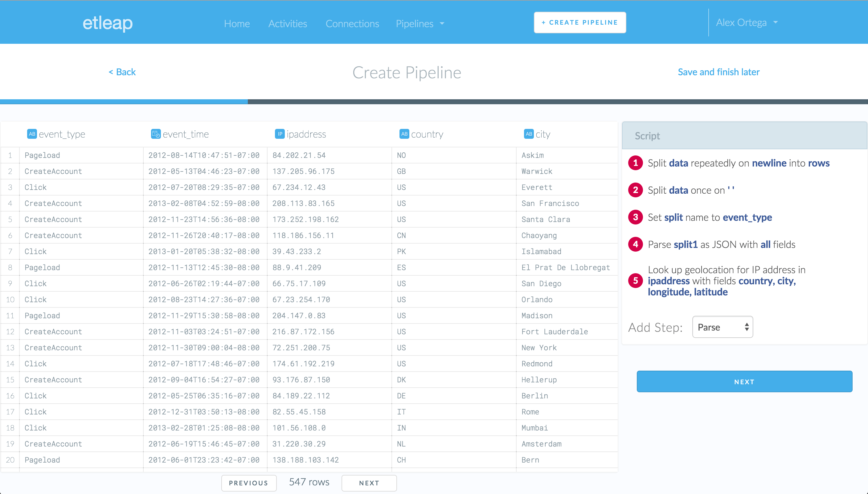This screenshot has width=868, height=494.
Task: Select script step 3 number badge
Action: 635,217
